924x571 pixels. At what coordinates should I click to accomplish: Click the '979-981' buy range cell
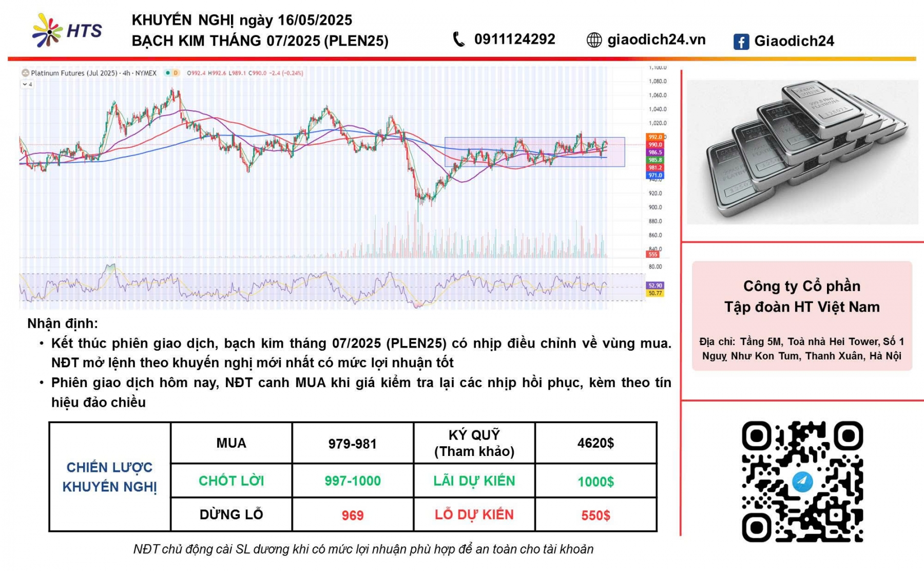click(353, 444)
